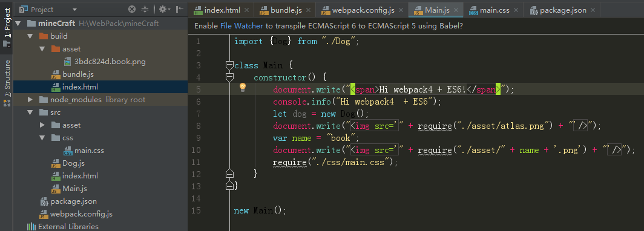Click the yellow lightbulb intention icon

pyautogui.click(x=242, y=87)
